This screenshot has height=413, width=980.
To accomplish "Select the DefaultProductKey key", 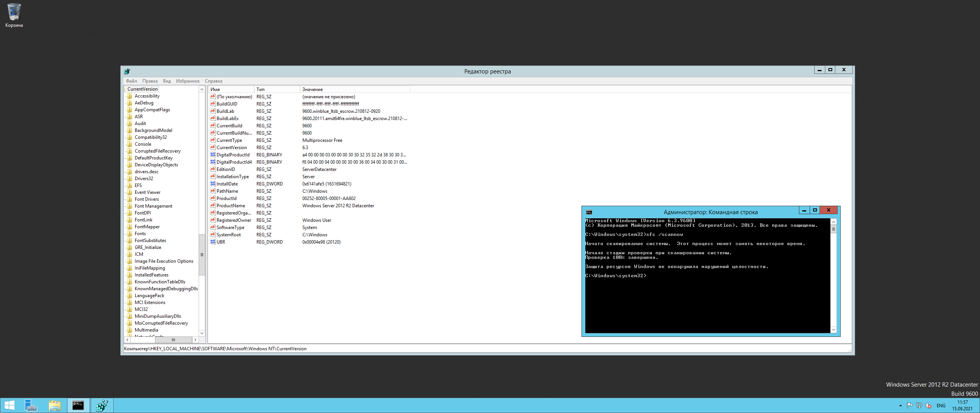I will point(154,158).
